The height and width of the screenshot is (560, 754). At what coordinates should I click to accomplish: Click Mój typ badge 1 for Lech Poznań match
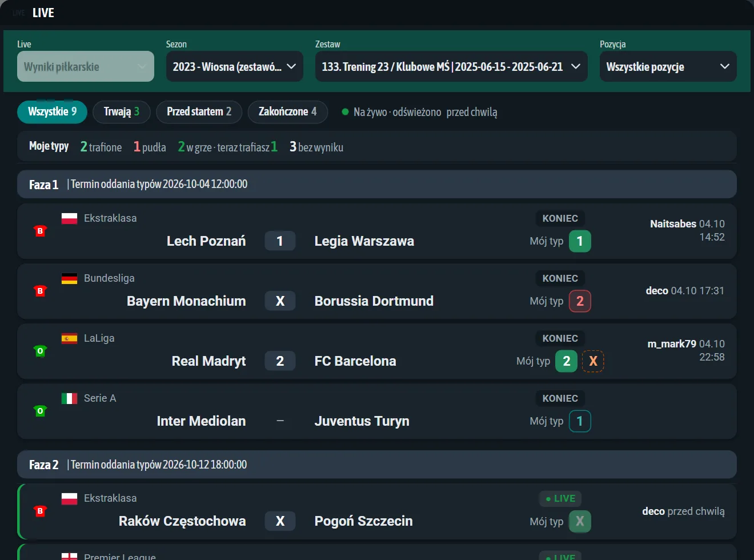pos(580,241)
